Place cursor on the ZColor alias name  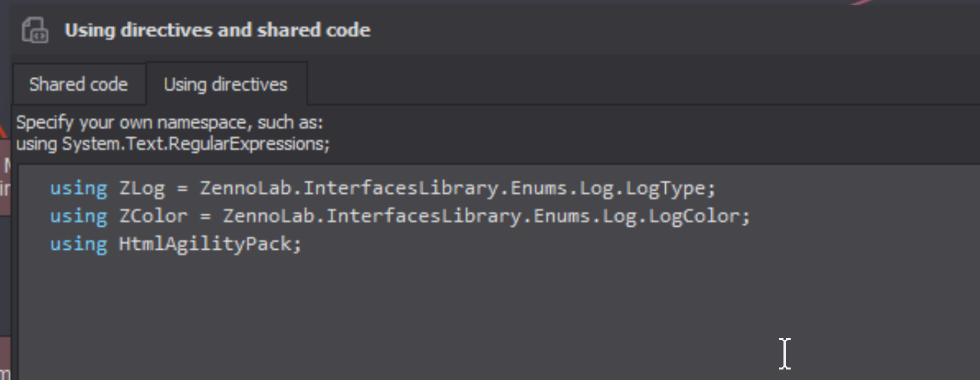point(153,216)
